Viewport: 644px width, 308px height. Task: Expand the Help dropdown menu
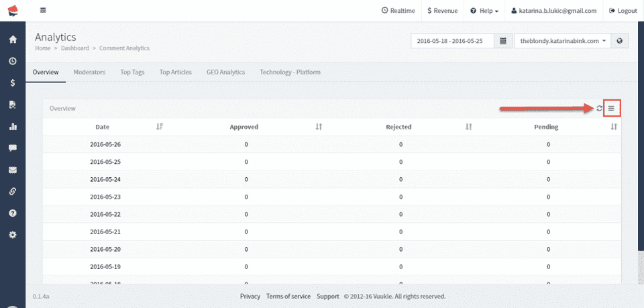484,11
